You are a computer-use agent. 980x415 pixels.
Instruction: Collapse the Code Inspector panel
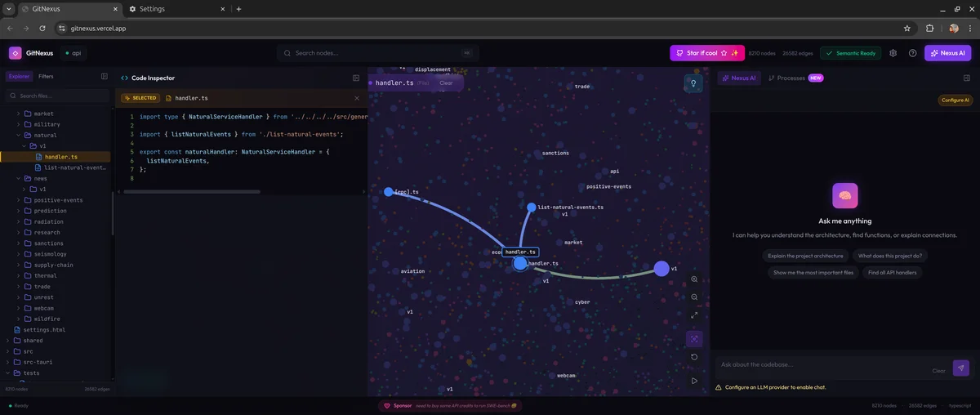[x=356, y=78]
